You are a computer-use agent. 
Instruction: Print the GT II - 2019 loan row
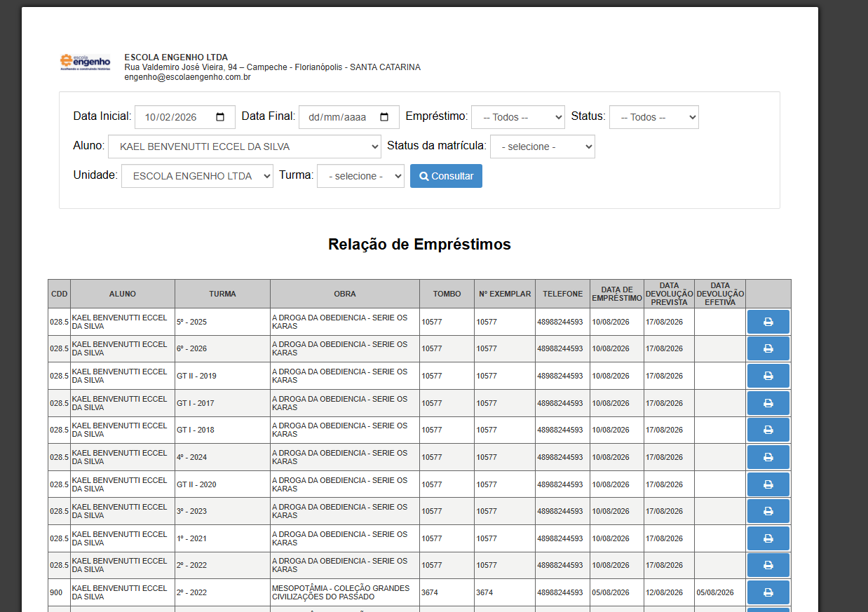coord(768,376)
